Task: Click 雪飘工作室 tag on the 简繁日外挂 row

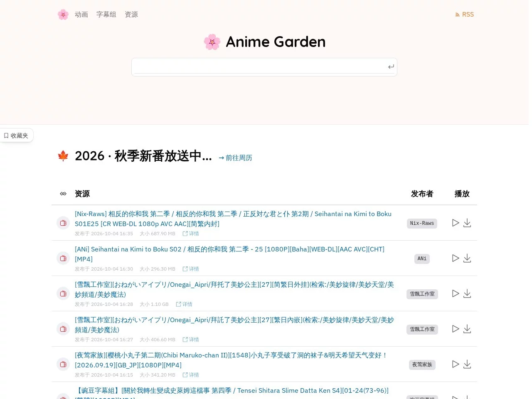Action: [x=422, y=294]
